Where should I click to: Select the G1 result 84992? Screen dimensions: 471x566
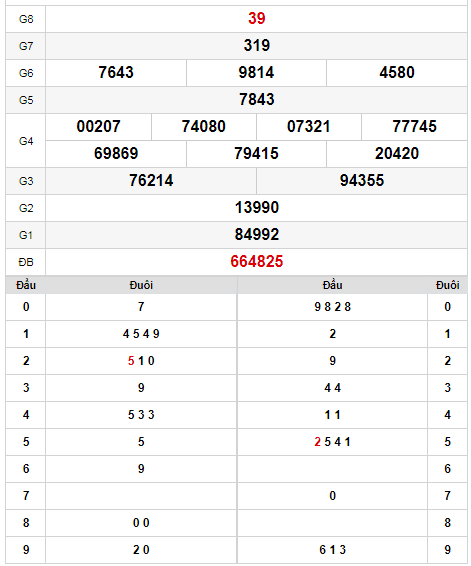coord(256,235)
